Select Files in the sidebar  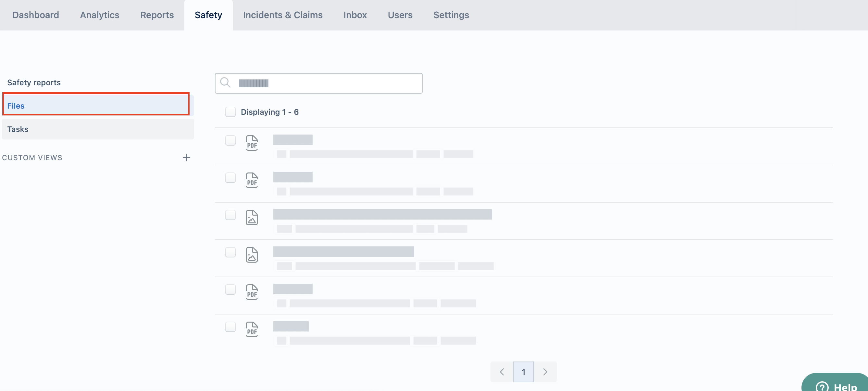tap(98, 106)
